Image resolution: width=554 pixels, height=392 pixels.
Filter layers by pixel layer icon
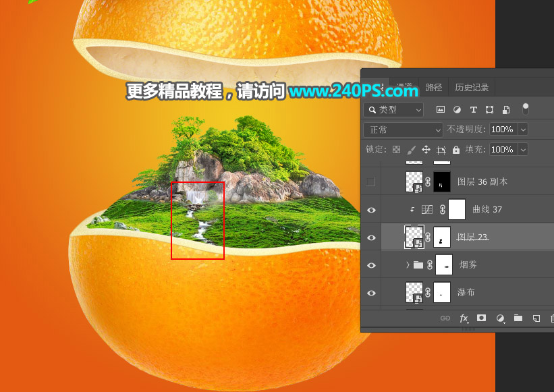tap(440, 109)
